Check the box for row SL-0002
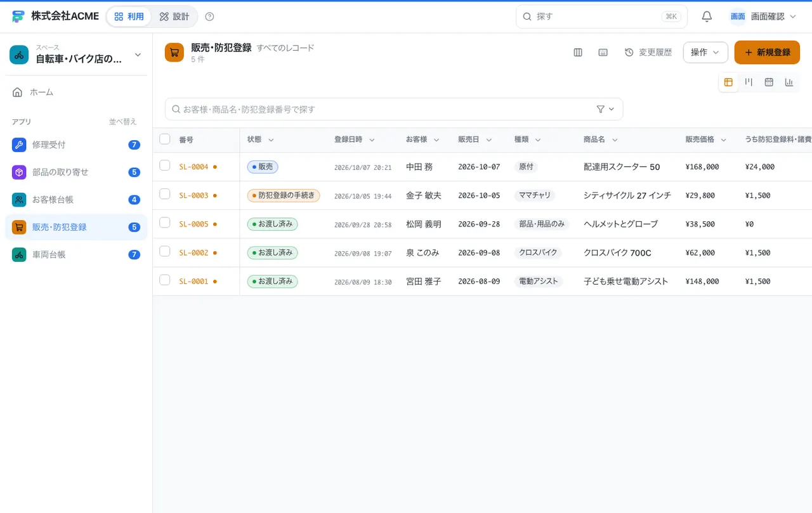812x513 pixels. pyautogui.click(x=165, y=251)
